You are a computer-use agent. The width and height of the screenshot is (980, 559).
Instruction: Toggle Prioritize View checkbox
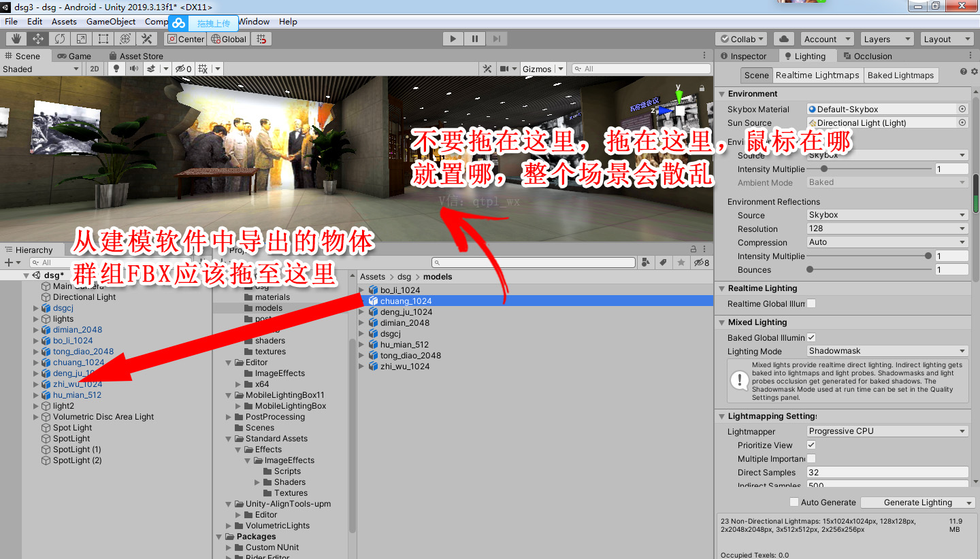coord(811,445)
